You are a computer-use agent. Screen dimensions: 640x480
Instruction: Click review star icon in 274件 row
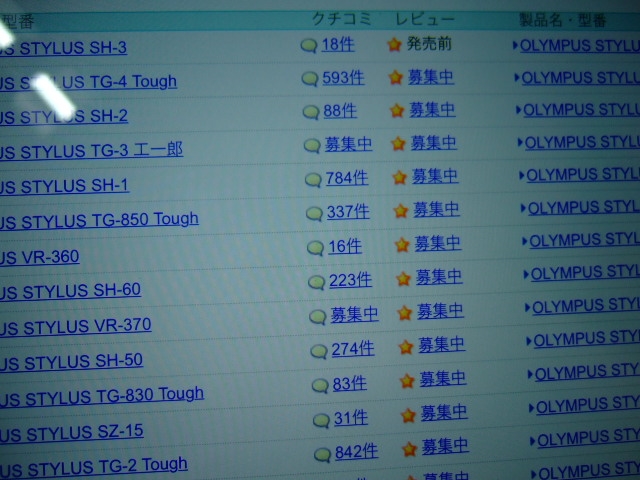(x=406, y=347)
